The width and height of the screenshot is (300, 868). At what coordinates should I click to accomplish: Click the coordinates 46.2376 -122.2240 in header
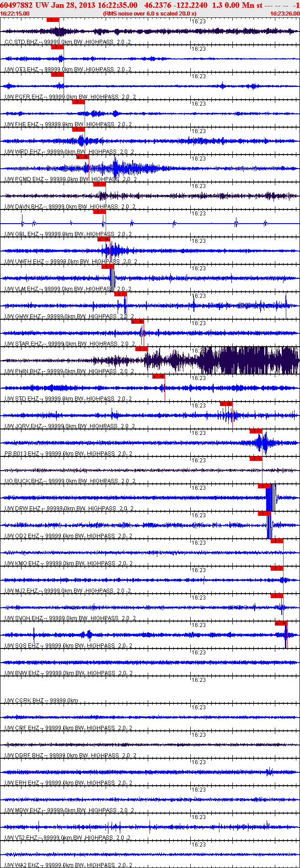tap(175, 5)
